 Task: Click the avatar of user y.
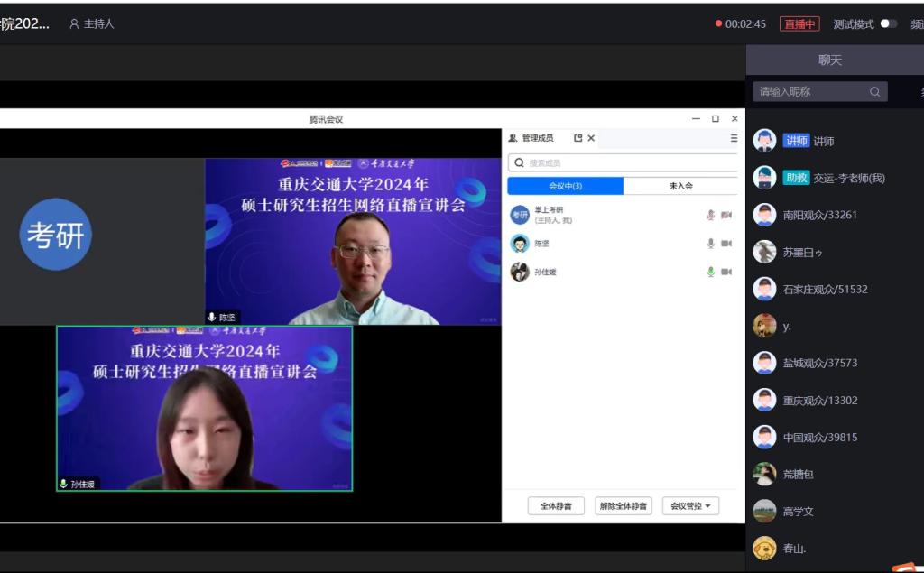click(764, 326)
